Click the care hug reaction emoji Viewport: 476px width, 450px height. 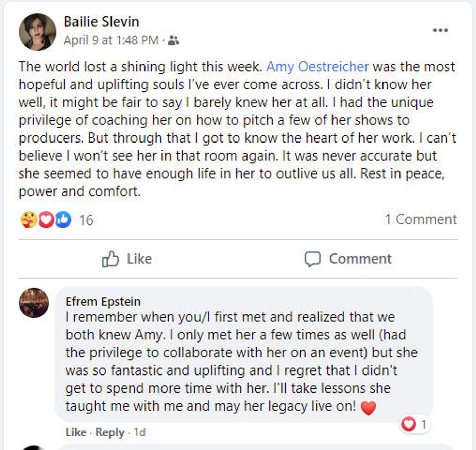coord(29,219)
